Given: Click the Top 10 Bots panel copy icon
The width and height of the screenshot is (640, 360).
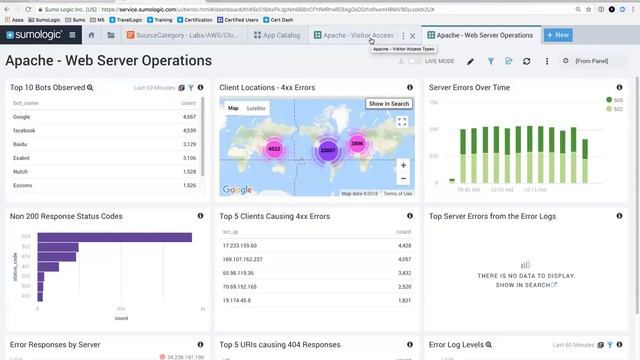Looking at the screenshot, I should click(181, 88).
